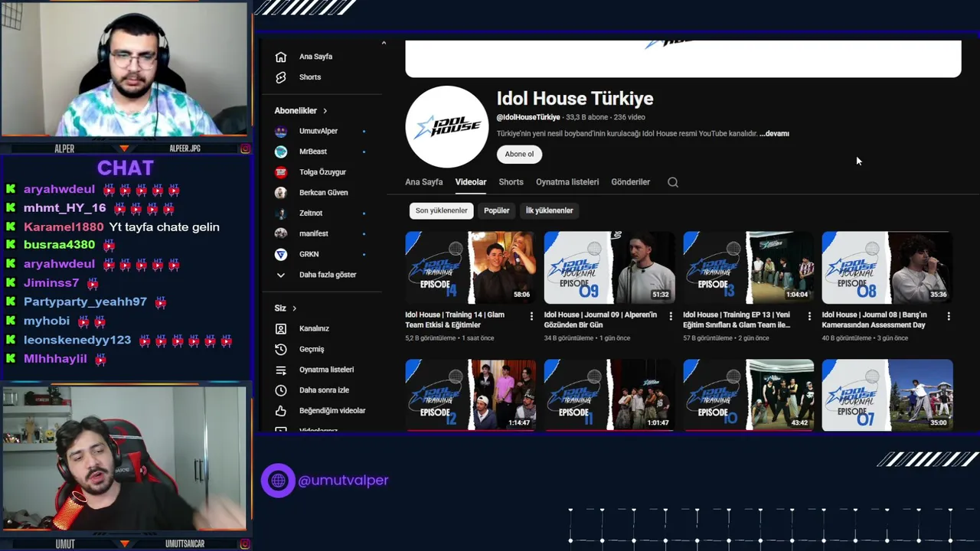Open channel Oynatma listeleri tab

(567, 182)
